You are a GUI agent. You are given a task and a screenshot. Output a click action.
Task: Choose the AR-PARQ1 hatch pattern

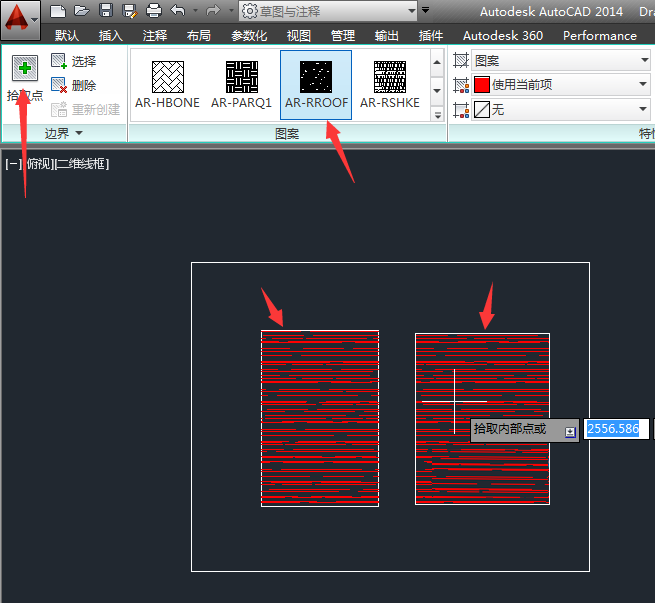pyautogui.click(x=241, y=84)
